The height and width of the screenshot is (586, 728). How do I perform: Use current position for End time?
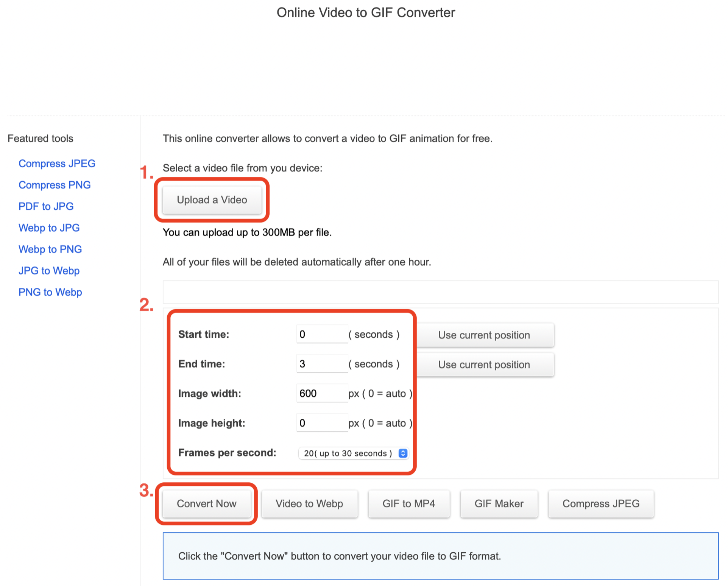[x=484, y=365]
